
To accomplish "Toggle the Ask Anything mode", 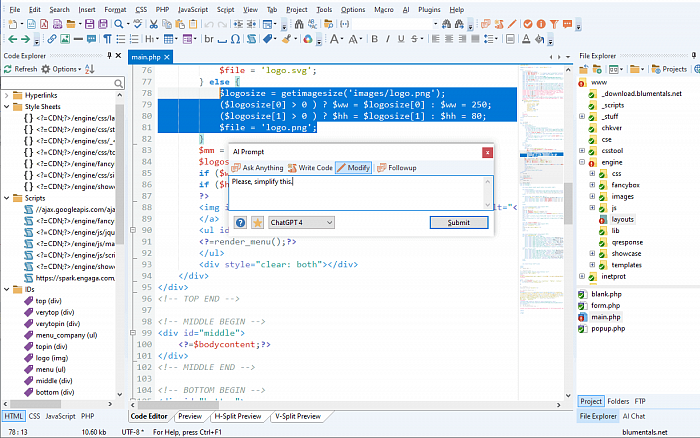I will (x=256, y=168).
